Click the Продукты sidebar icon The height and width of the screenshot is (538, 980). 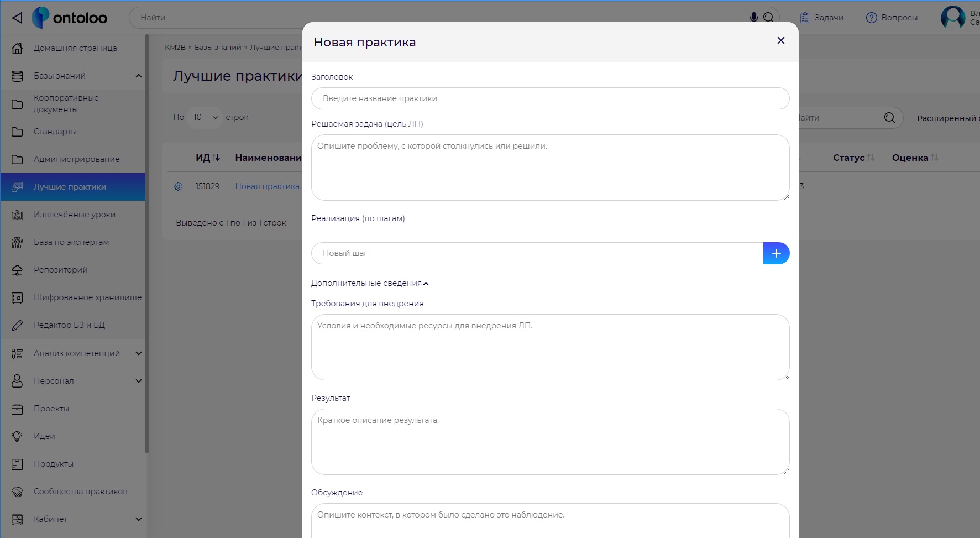click(18, 464)
